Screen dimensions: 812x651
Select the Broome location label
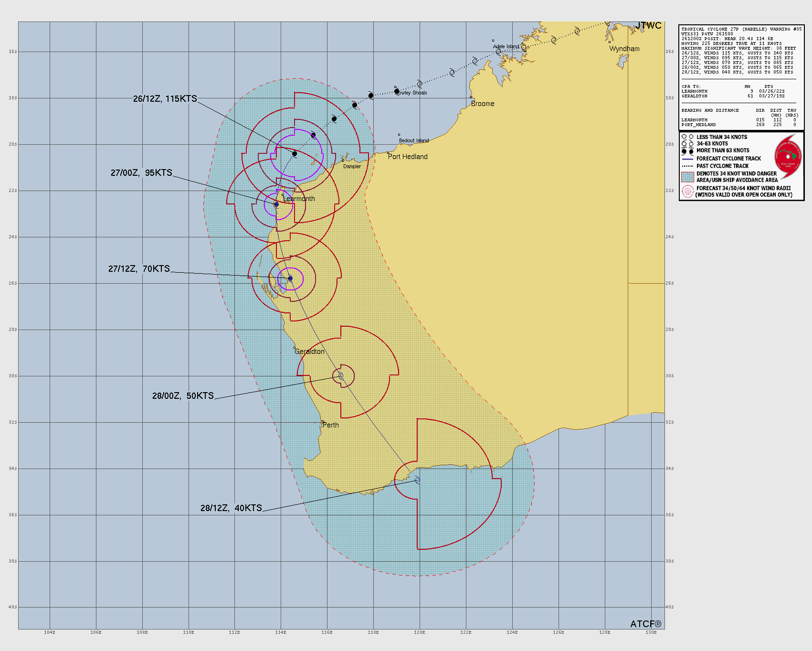click(483, 104)
